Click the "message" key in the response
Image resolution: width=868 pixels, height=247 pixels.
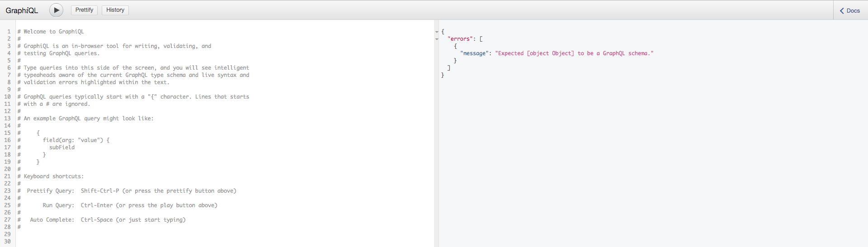[x=474, y=53]
